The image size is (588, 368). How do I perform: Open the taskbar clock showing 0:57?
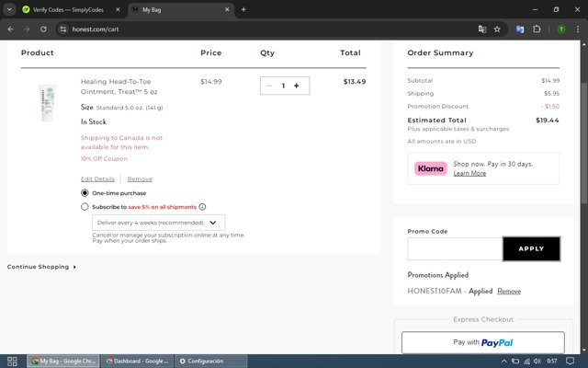pos(551,362)
